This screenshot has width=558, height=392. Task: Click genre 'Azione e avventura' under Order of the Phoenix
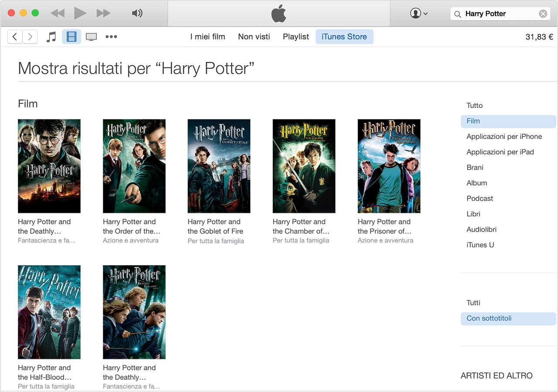pos(131,240)
